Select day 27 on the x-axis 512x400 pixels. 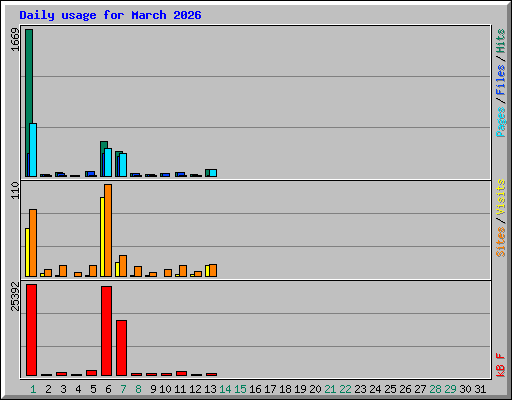tap(420, 389)
